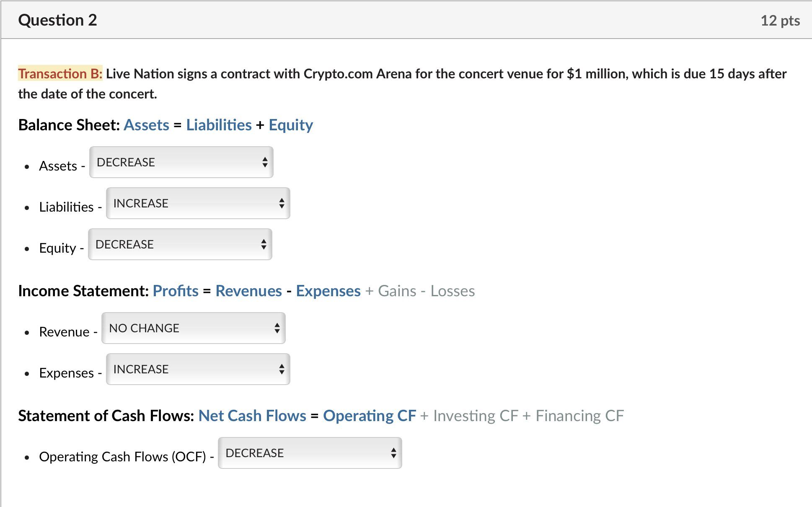
Task: Click the stepper arrows on the Assets dropdown
Action: [266, 162]
